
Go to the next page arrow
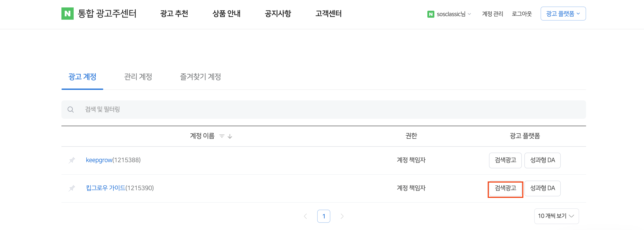pos(342,216)
